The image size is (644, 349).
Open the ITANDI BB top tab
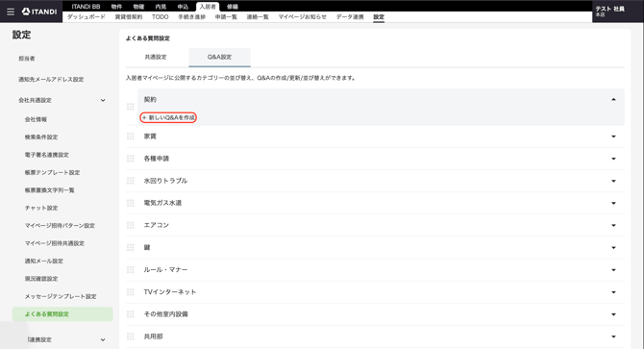(x=86, y=7)
